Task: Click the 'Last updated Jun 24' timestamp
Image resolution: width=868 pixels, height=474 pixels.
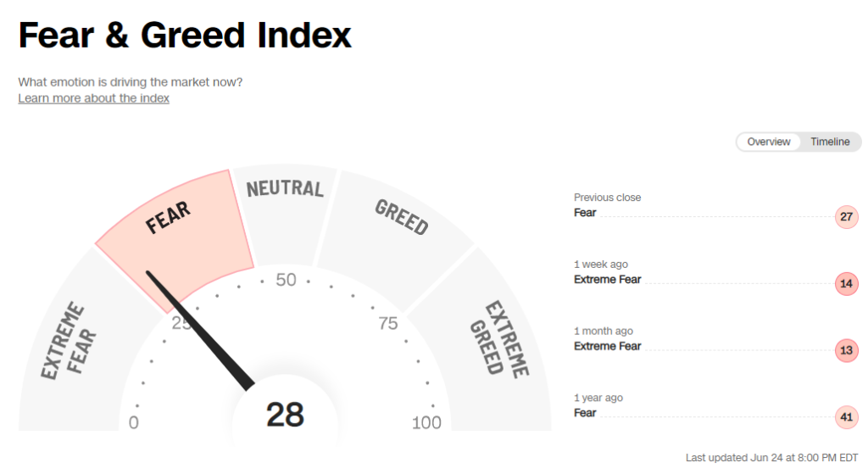Action: click(771, 457)
